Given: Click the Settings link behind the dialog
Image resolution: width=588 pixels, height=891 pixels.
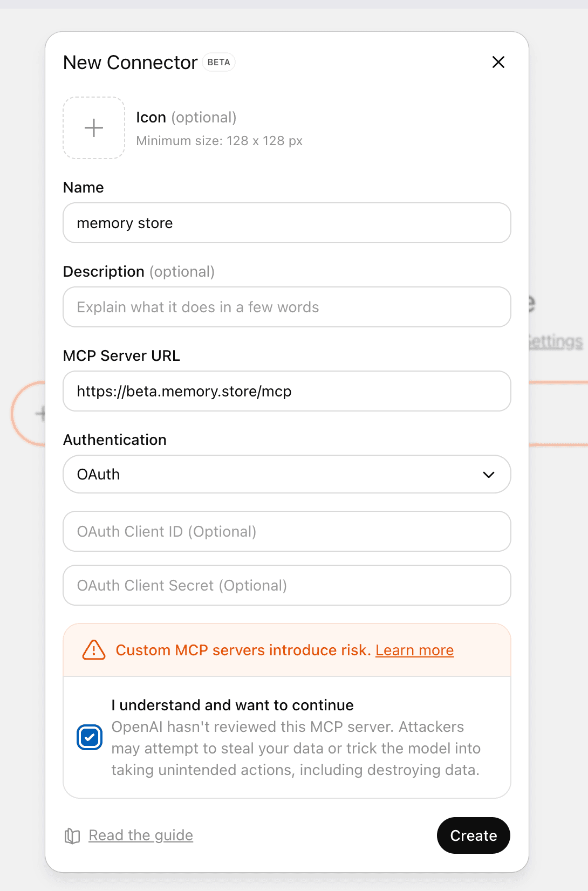Looking at the screenshot, I should click(556, 341).
